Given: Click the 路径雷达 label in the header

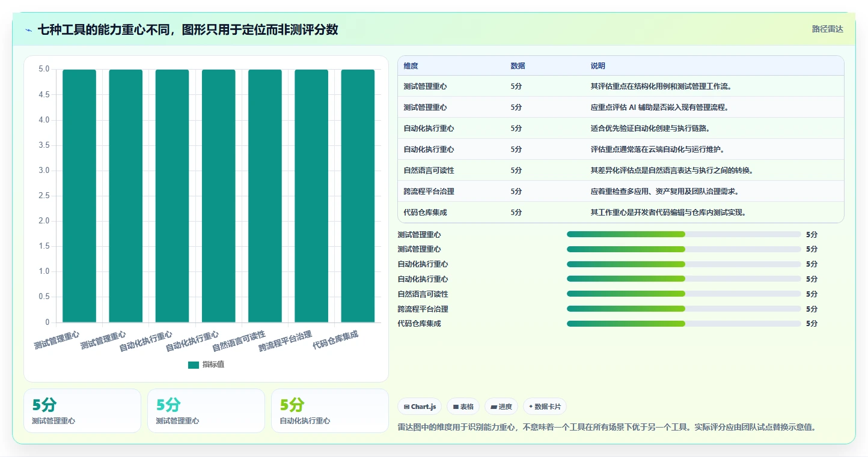Looking at the screenshot, I should coord(828,29).
